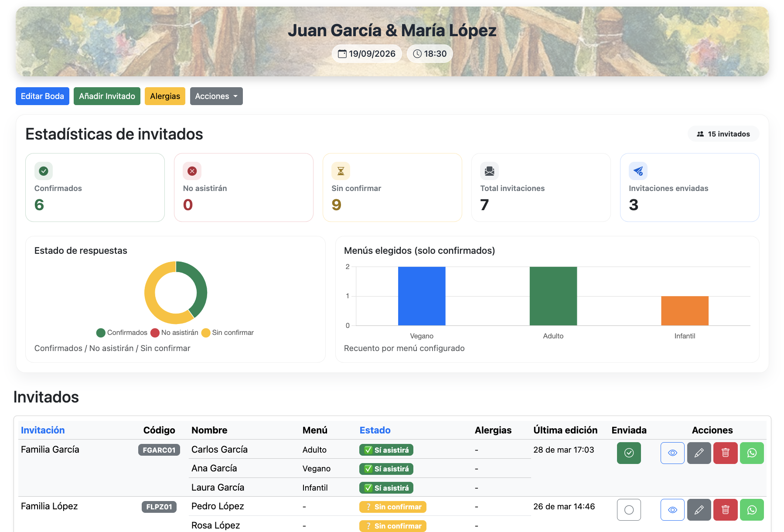Screen dimensions: 784x532
Task: Open the Acciones dropdown menu
Action: point(216,96)
